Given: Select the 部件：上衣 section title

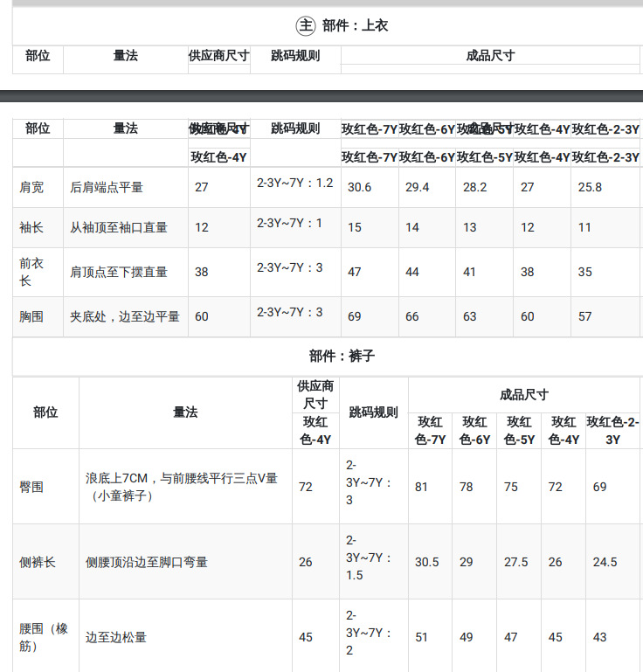Looking at the screenshot, I should coord(355,25).
